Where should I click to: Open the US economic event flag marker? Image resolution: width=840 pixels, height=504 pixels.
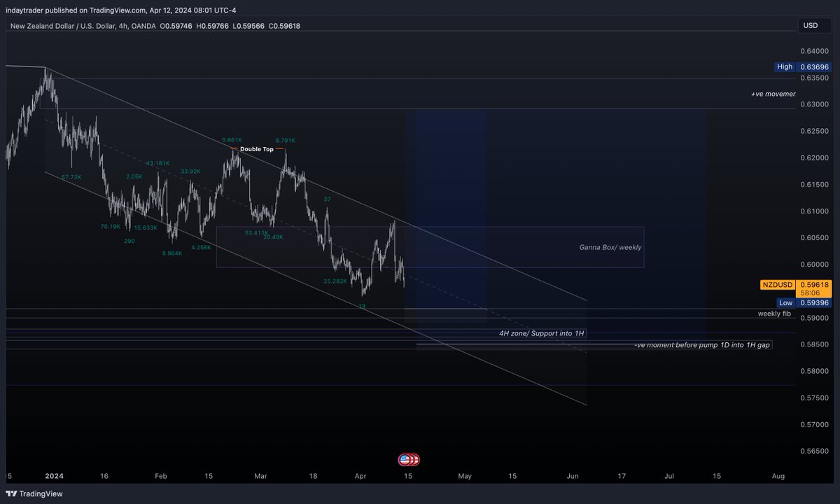tap(406, 460)
